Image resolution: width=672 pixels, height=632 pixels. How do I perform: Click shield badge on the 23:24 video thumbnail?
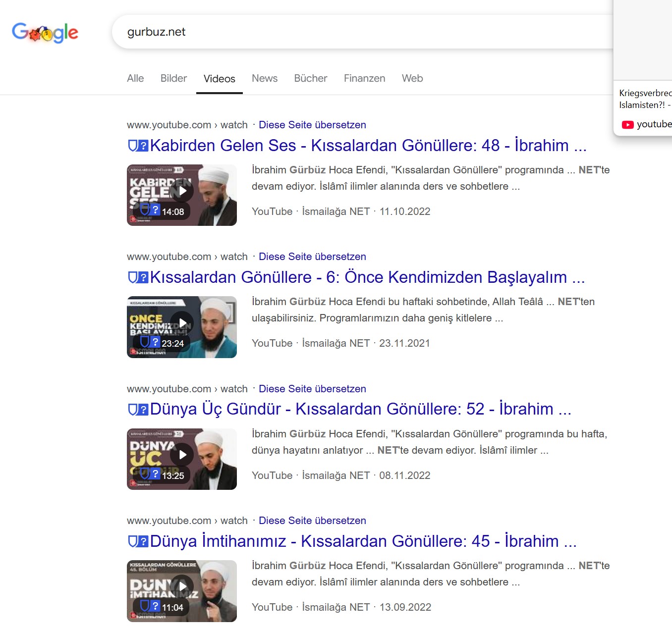click(150, 342)
